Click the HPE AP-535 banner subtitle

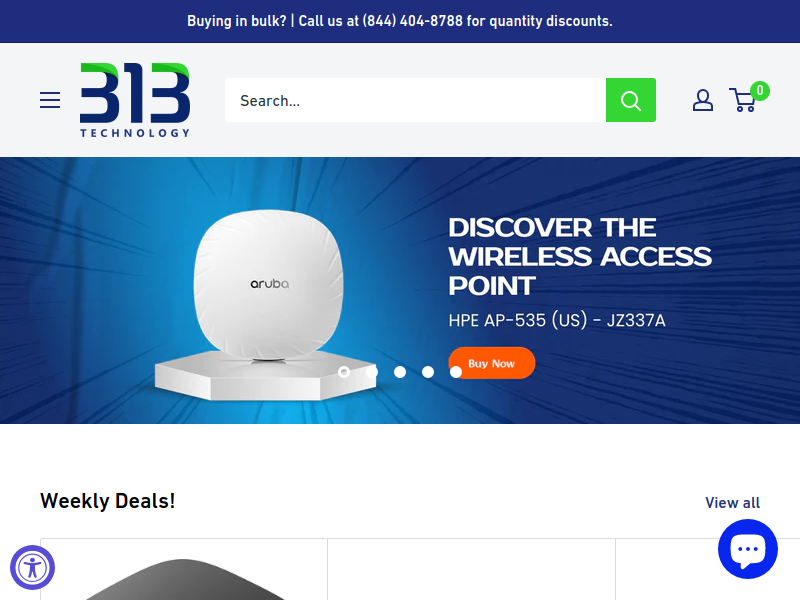click(x=557, y=320)
